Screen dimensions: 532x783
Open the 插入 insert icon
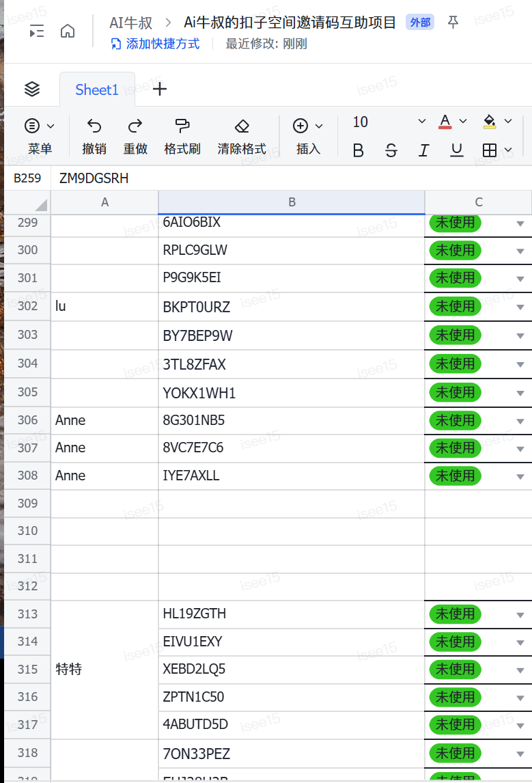pyautogui.click(x=300, y=126)
